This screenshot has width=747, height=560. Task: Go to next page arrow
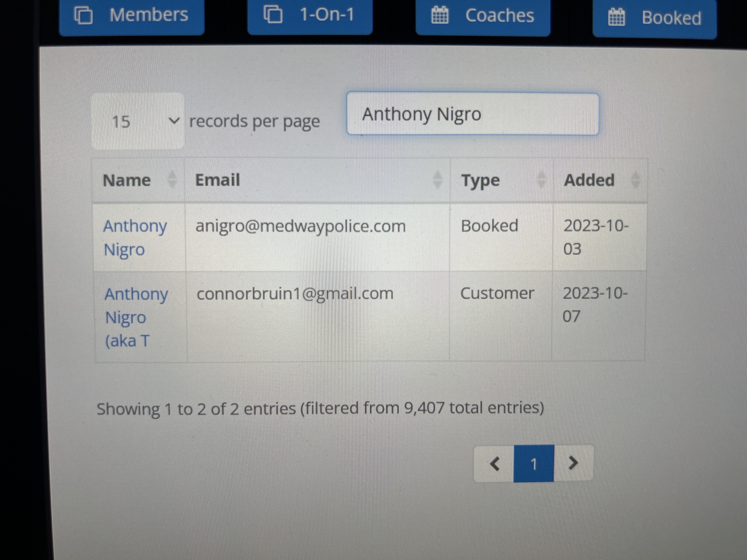[x=573, y=463]
